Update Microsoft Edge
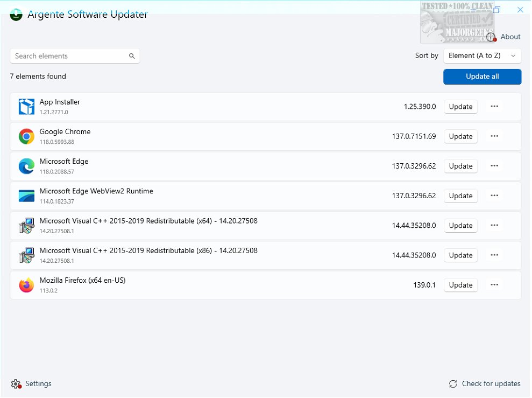Image resolution: width=532 pixels, height=398 pixels. tap(460, 166)
